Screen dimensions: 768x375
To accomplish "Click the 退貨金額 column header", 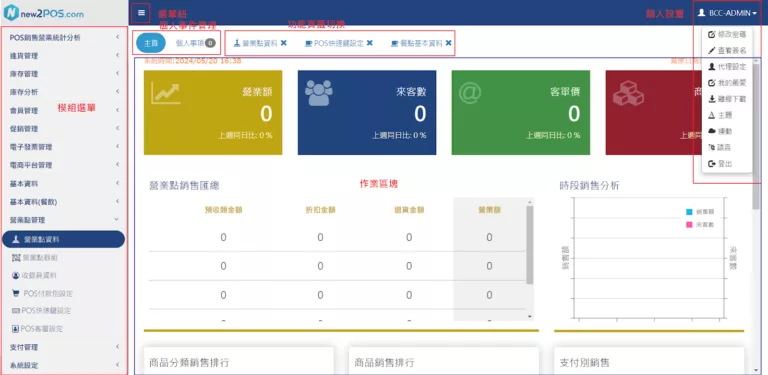I will click(x=409, y=210).
